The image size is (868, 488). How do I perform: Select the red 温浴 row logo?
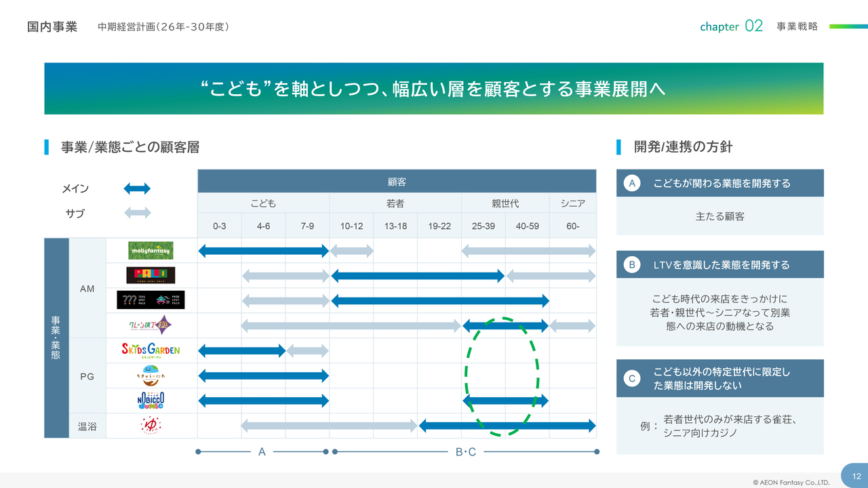click(x=151, y=426)
